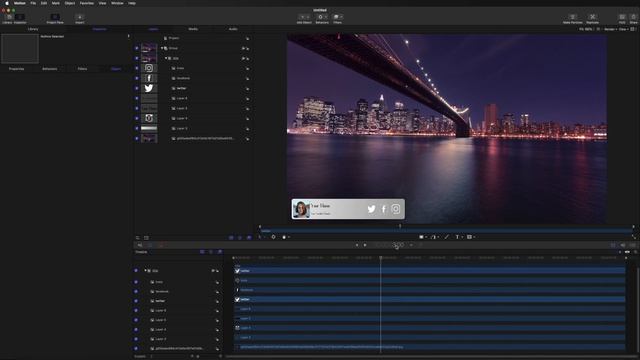This screenshot has height=360, width=640.
Task: Open the canvas zoom Fit percentage menu
Action: pos(586,29)
